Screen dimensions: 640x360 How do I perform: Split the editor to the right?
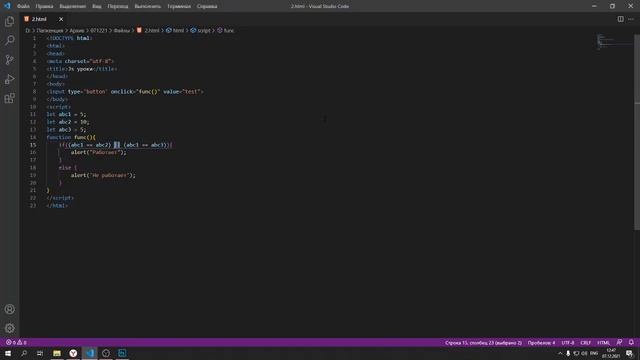coord(620,19)
